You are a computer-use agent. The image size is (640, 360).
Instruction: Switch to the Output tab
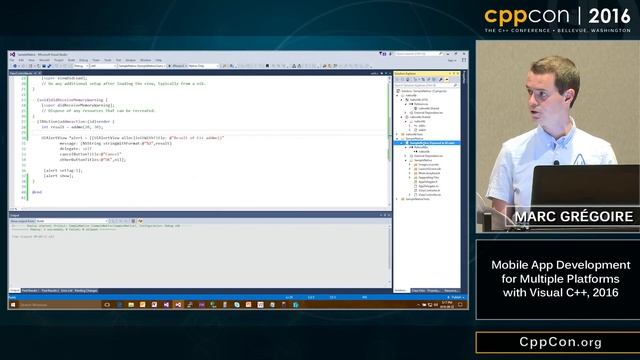(x=15, y=291)
